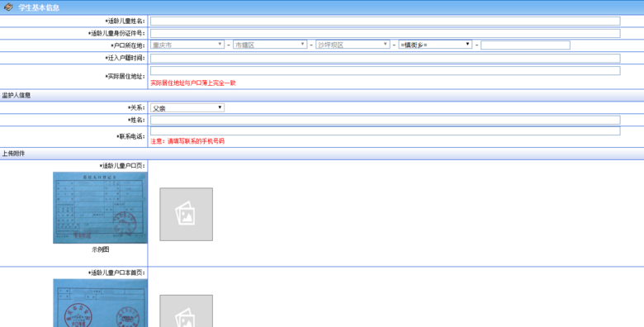Screen dimensions: 644x327
Task: Focus the guardian 姓名 input field
Action: coord(386,120)
